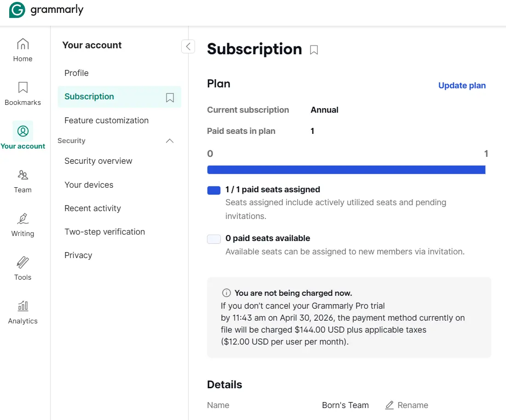Screen dimensions: 506x420
Task: Click the blue assigned seats legend swatch
Action: (x=213, y=190)
